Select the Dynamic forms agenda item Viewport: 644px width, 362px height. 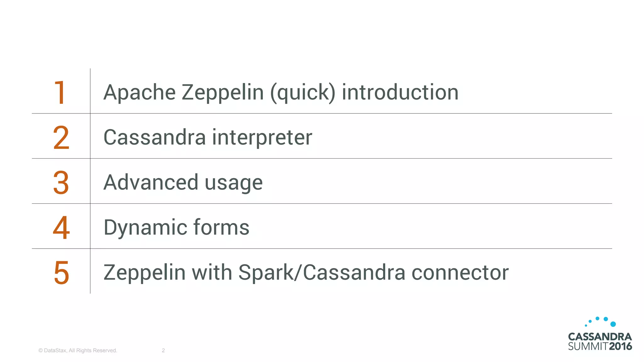[176, 228]
